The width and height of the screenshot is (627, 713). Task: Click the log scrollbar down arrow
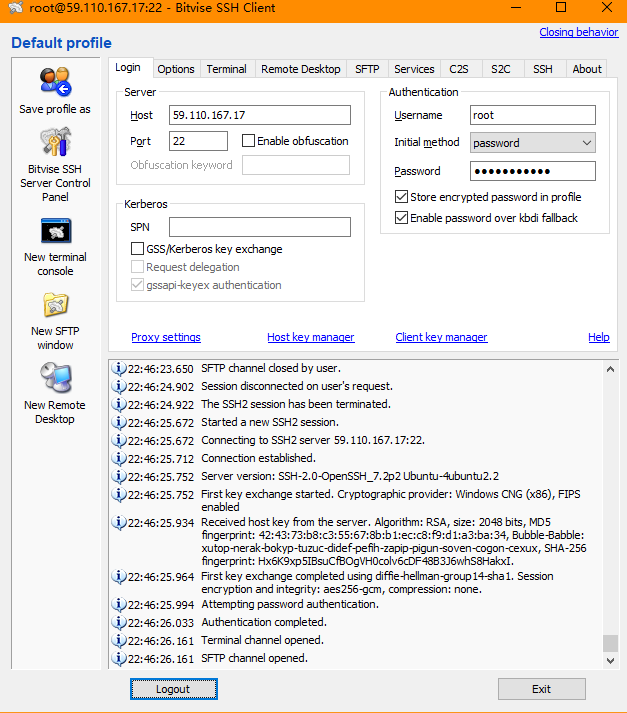click(x=611, y=660)
